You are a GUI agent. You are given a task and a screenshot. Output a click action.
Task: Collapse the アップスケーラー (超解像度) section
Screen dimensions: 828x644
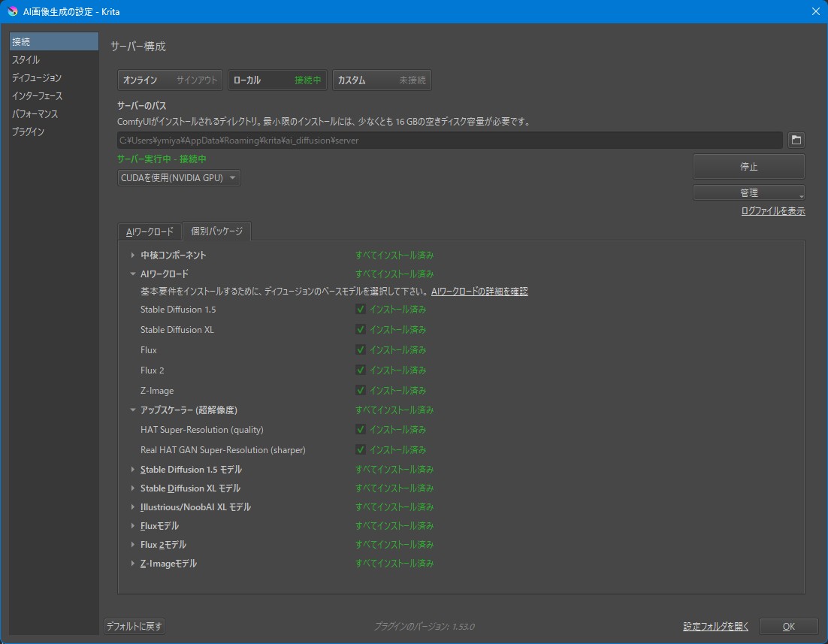coord(132,410)
